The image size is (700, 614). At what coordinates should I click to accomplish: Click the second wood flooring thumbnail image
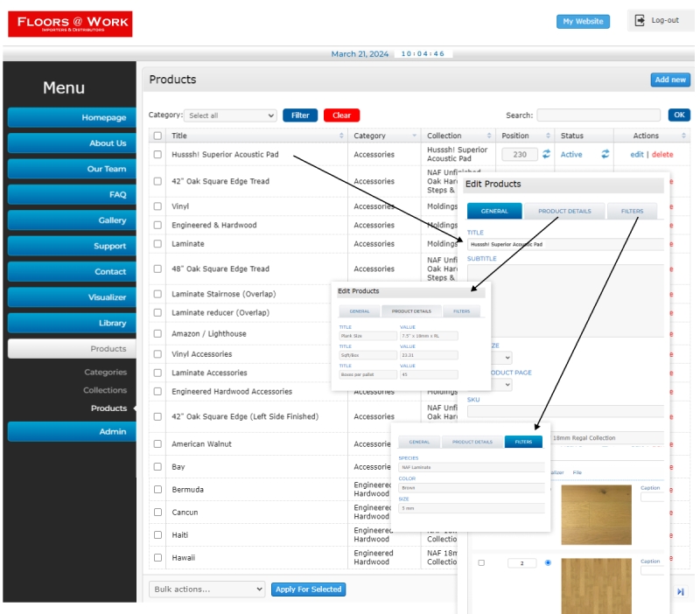[596, 585]
